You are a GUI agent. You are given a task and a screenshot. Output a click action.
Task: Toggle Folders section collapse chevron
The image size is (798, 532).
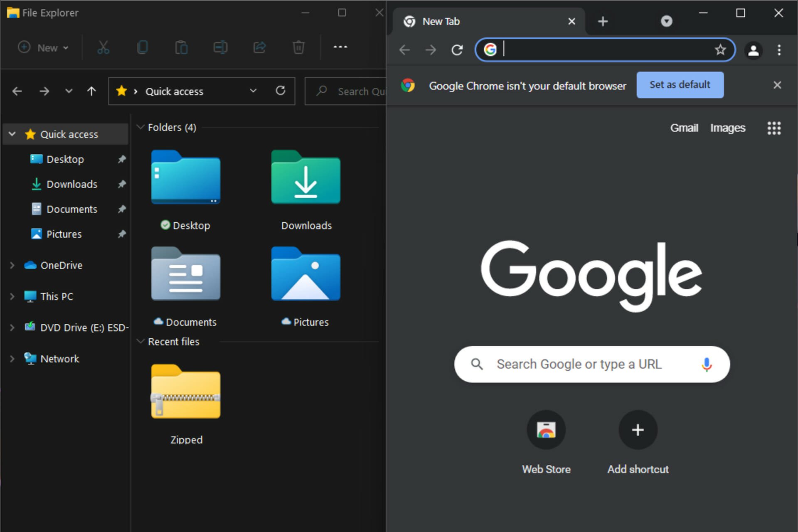click(x=139, y=126)
